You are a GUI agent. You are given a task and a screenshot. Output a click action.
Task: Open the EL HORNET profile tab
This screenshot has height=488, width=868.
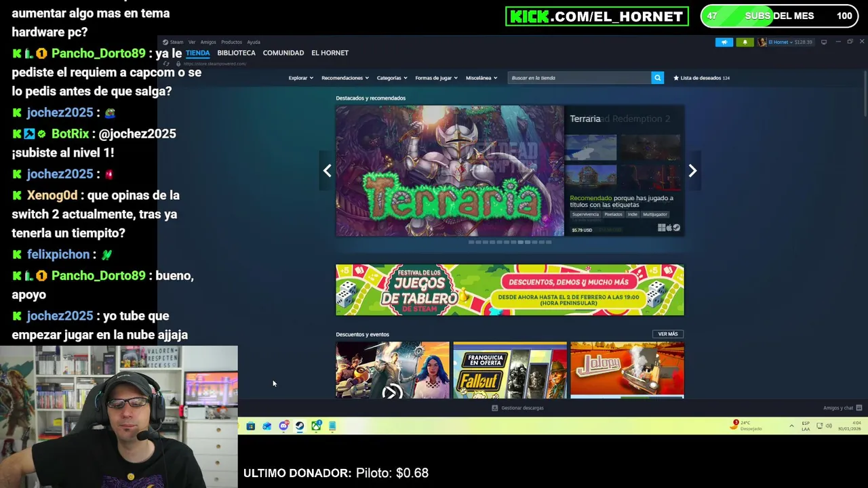coord(330,53)
